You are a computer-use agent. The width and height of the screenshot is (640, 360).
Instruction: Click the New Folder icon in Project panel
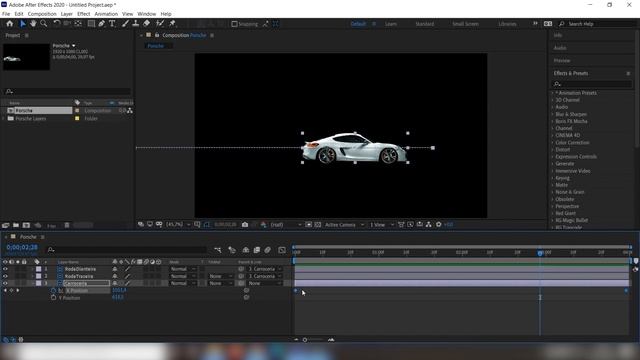tap(16, 225)
